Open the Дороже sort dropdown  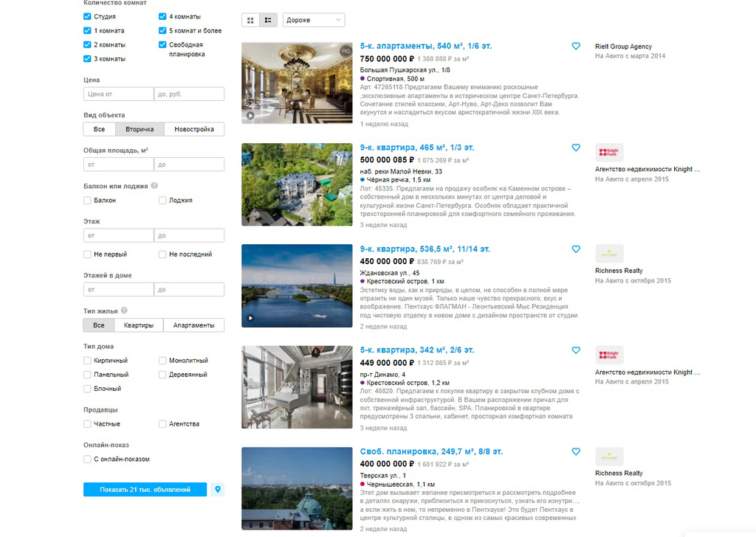click(314, 20)
